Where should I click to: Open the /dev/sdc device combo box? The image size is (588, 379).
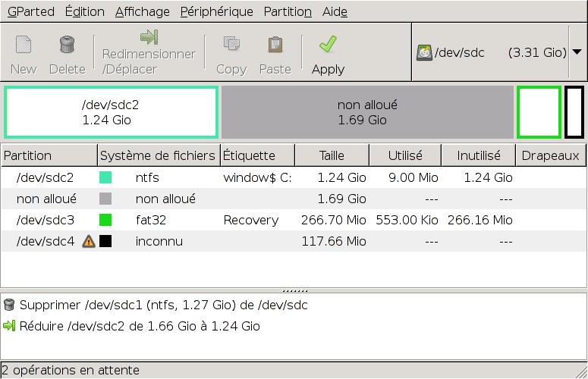click(492, 52)
